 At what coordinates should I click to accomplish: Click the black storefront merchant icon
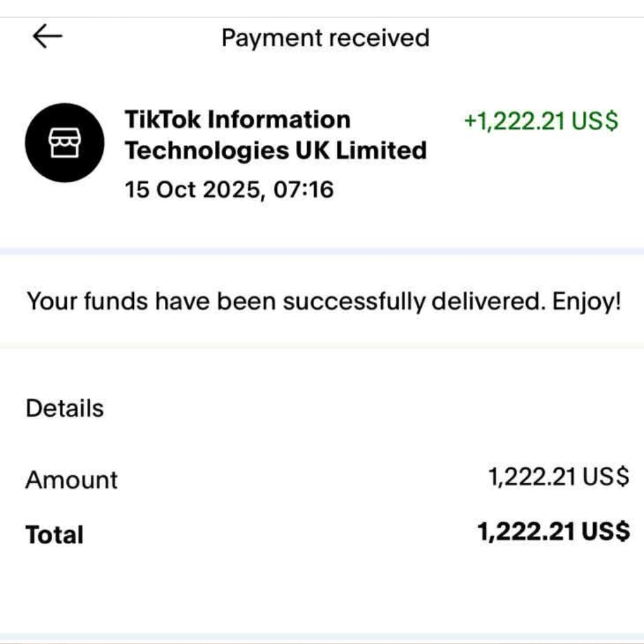click(x=64, y=143)
